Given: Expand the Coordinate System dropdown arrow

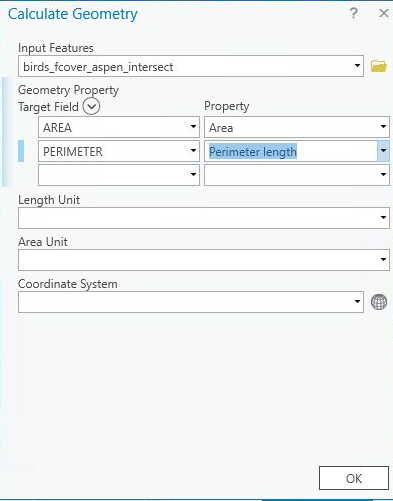Looking at the screenshot, I should (x=357, y=302).
